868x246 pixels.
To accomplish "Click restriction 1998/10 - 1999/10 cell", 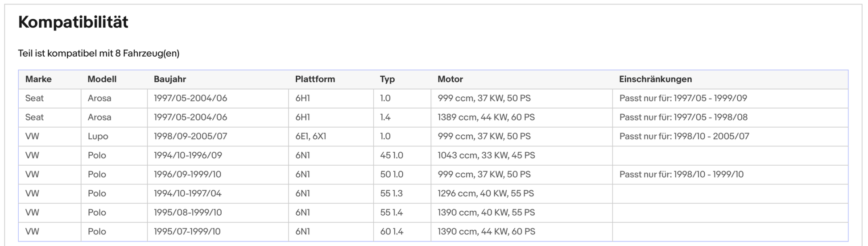I will [x=681, y=175].
